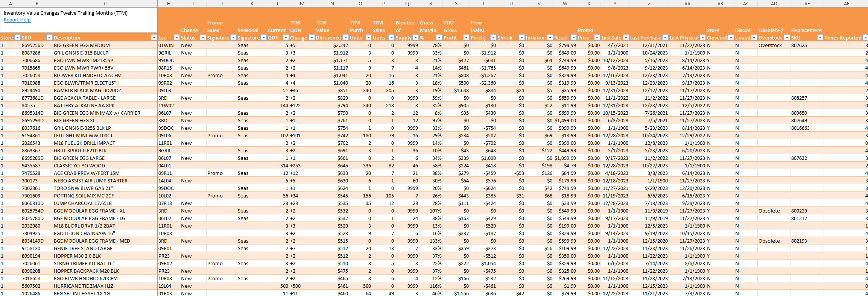Screen dimensions: 868x296
Task: Open the Report Help link
Action: (x=17, y=20)
